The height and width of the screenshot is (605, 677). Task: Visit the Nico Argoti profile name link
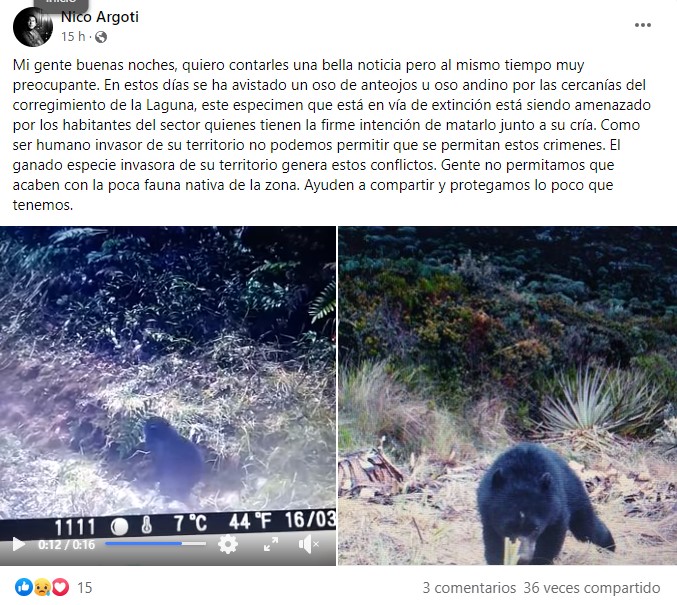100,17
